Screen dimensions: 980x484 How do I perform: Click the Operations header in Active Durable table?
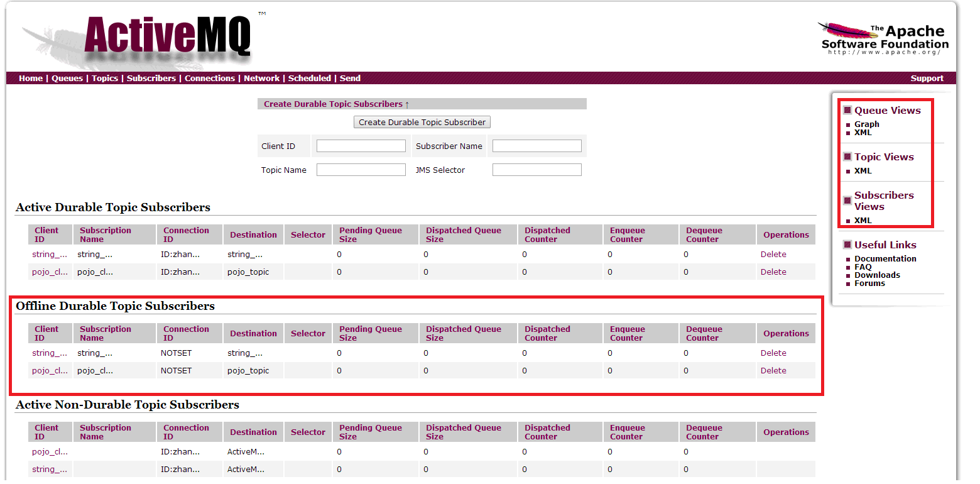coord(786,235)
